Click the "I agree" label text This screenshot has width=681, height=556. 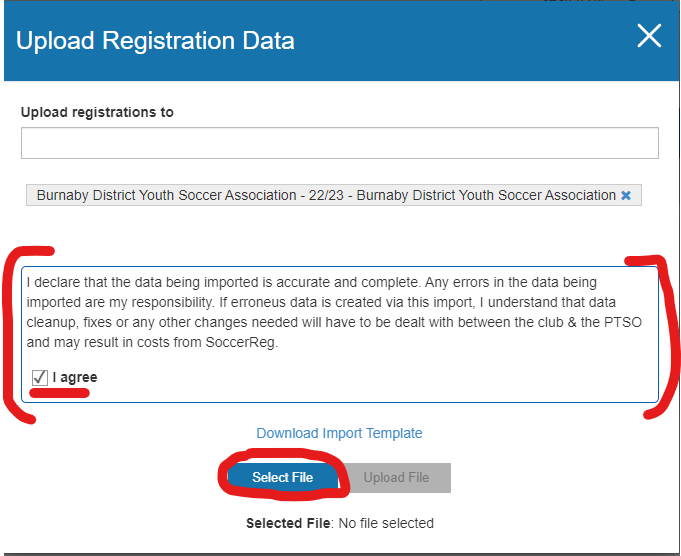(x=75, y=377)
